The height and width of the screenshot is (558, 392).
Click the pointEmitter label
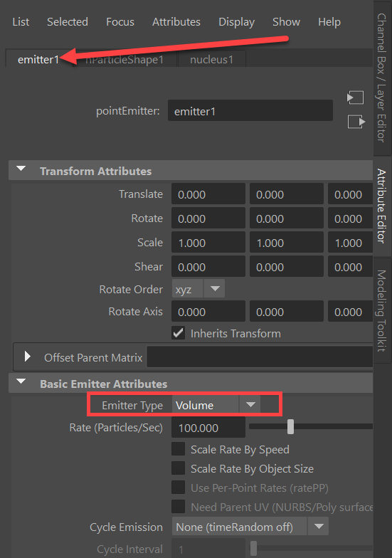coord(128,111)
